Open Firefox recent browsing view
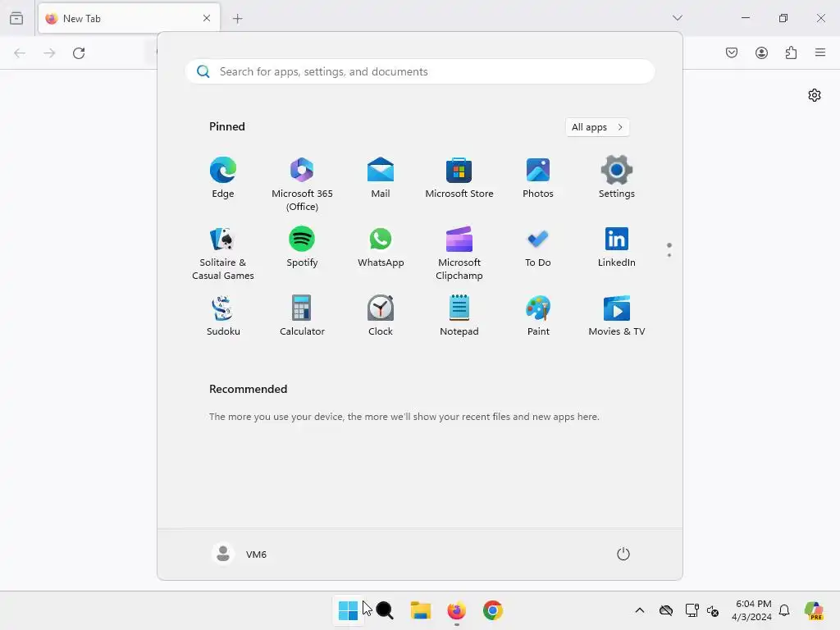The image size is (840, 630). click(x=16, y=18)
